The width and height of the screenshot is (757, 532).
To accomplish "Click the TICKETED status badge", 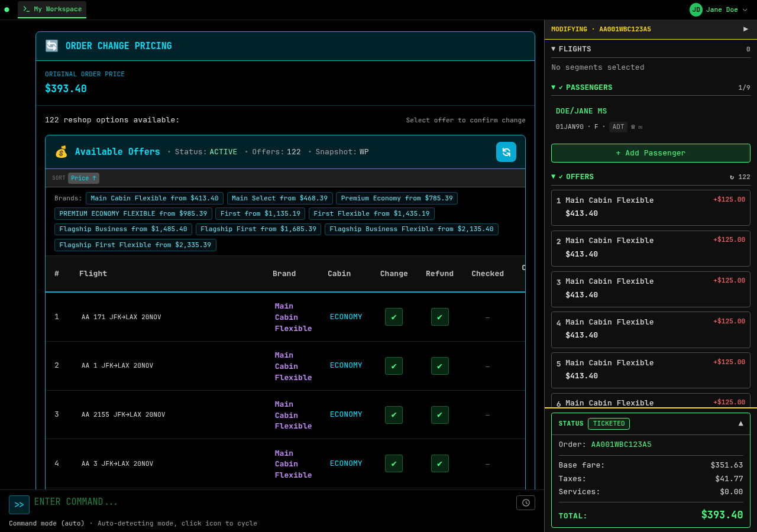I will [x=609, y=424].
